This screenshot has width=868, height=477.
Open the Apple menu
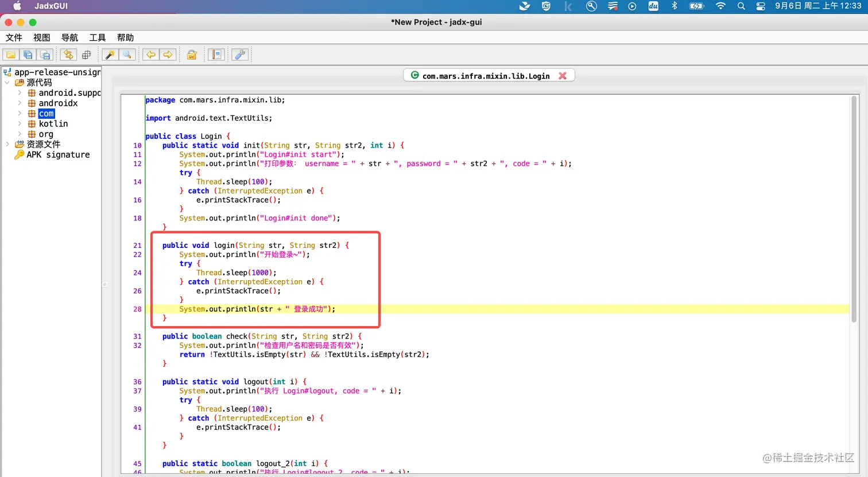17,6
